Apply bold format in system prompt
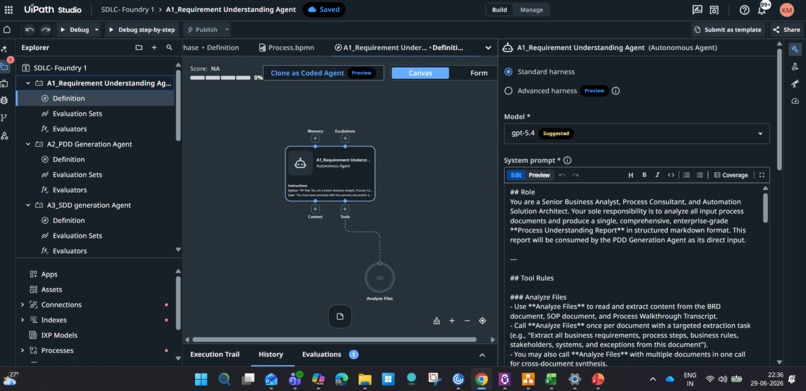 click(644, 175)
